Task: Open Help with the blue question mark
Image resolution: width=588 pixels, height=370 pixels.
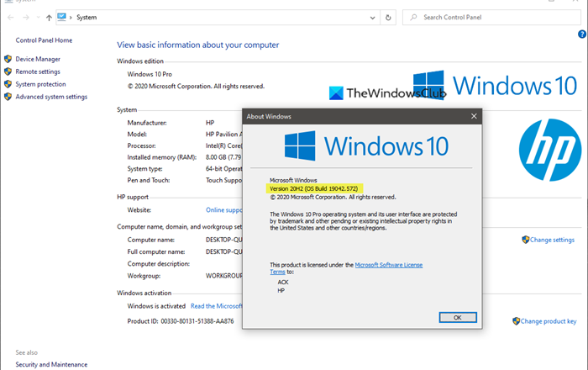Action: (x=582, y=34)
